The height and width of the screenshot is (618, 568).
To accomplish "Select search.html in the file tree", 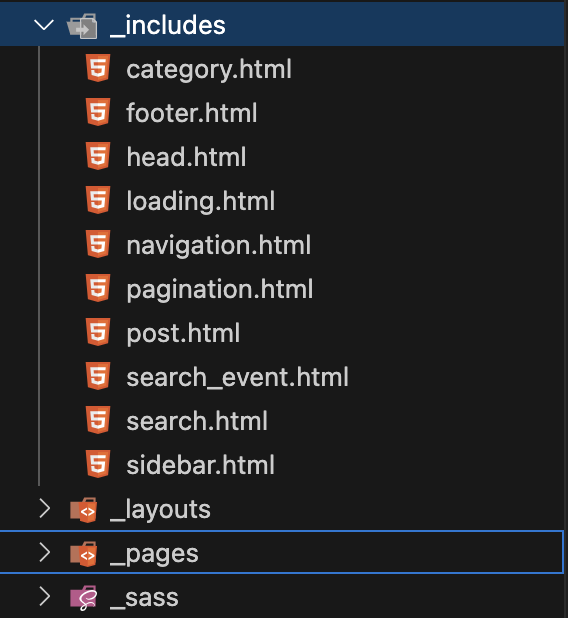I will point(197,421).
